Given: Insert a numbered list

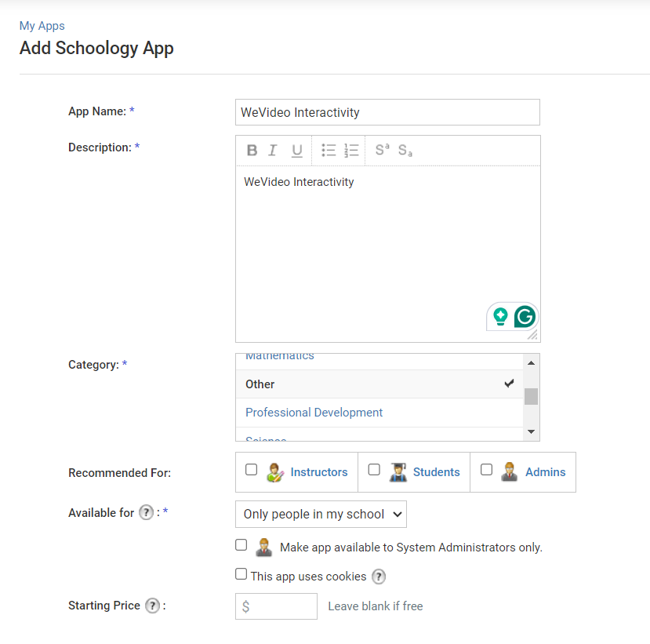Looking at the screenshot, I should coord(351,150).
